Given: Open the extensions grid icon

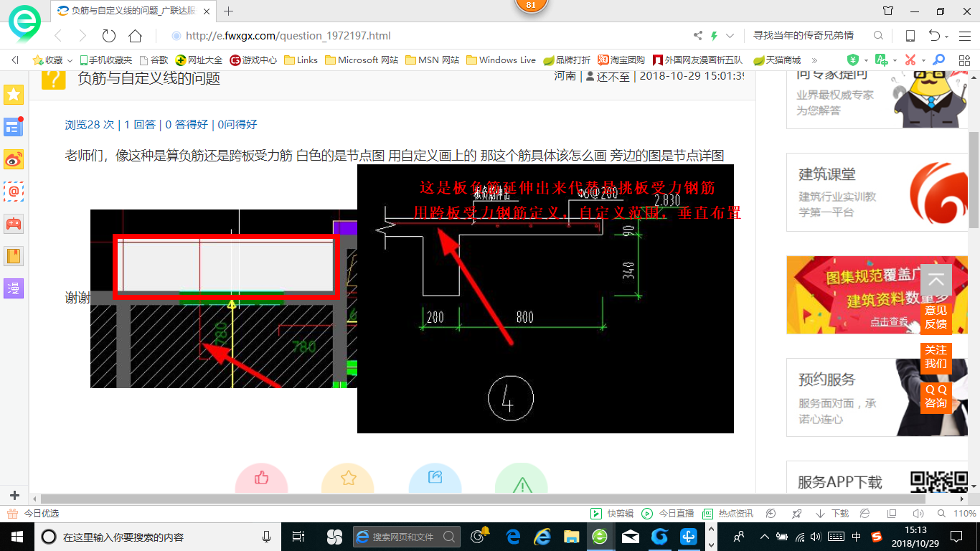Looking at the screenshot, I should (964, 60).
